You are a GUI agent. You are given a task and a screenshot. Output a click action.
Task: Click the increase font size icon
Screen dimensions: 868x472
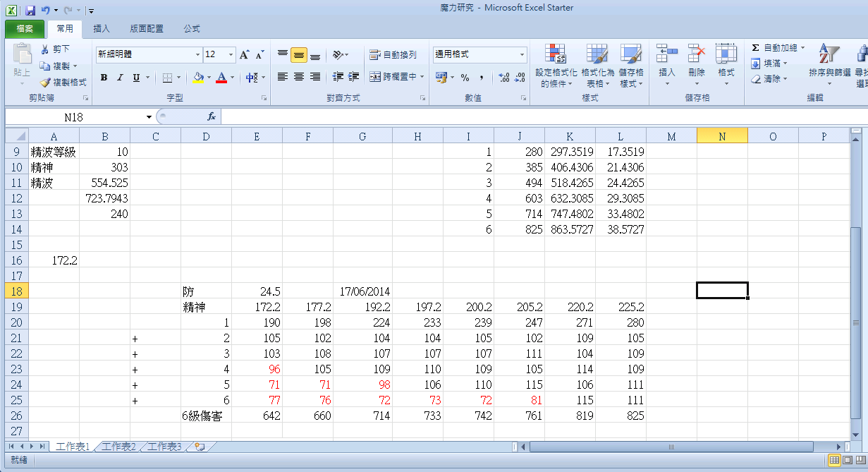pos(245,54)
